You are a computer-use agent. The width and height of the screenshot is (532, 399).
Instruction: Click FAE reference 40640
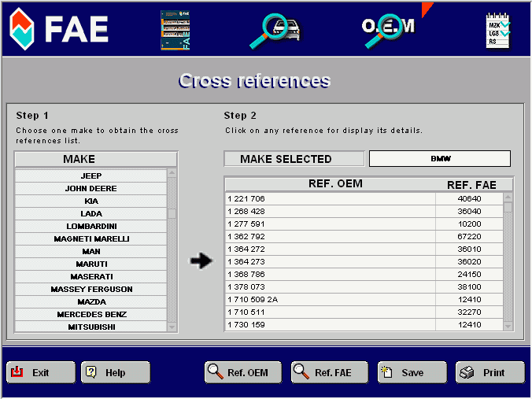click(x=469, y=198)
